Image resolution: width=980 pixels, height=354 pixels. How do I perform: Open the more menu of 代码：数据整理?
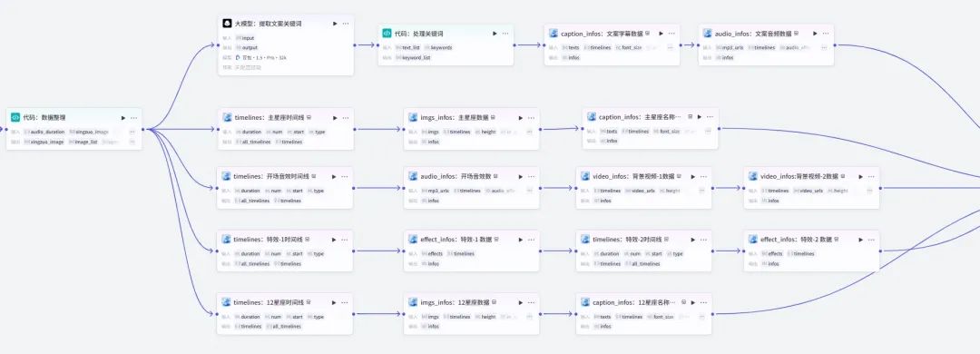[133, 118]
